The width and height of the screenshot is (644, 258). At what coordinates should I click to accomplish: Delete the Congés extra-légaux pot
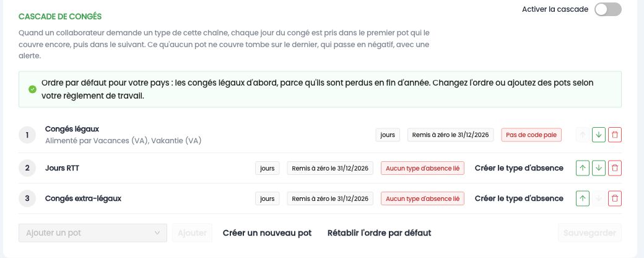point(615,198)
